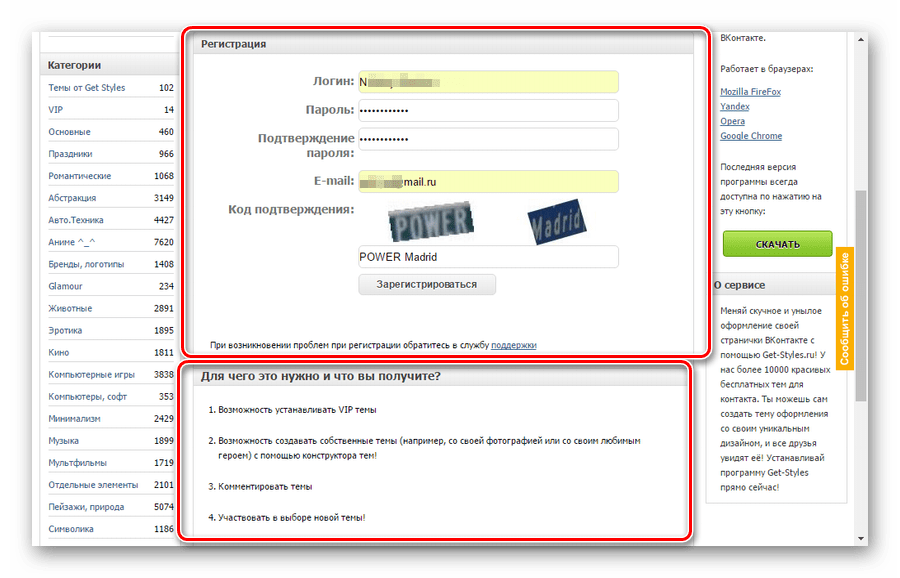Click the vertical scrollbar thumb
Screen dimensions: 900x578
click(x=861, y=296)
